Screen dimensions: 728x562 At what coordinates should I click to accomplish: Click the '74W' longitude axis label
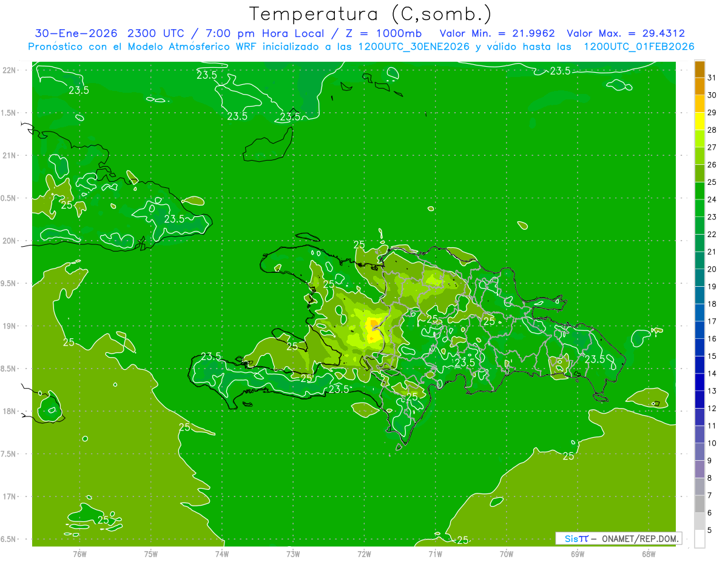pos(222,554)
